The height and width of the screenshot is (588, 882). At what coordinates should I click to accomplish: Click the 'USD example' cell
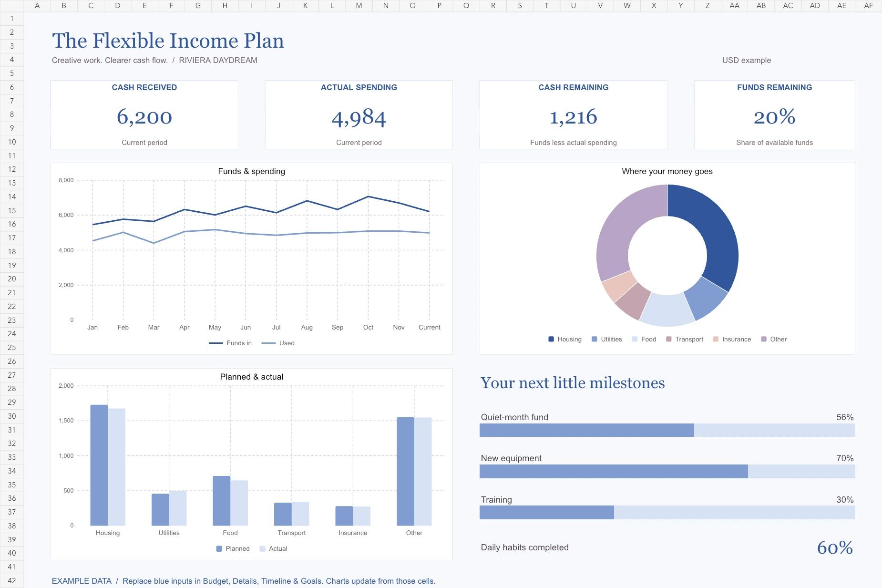(746, 60)
